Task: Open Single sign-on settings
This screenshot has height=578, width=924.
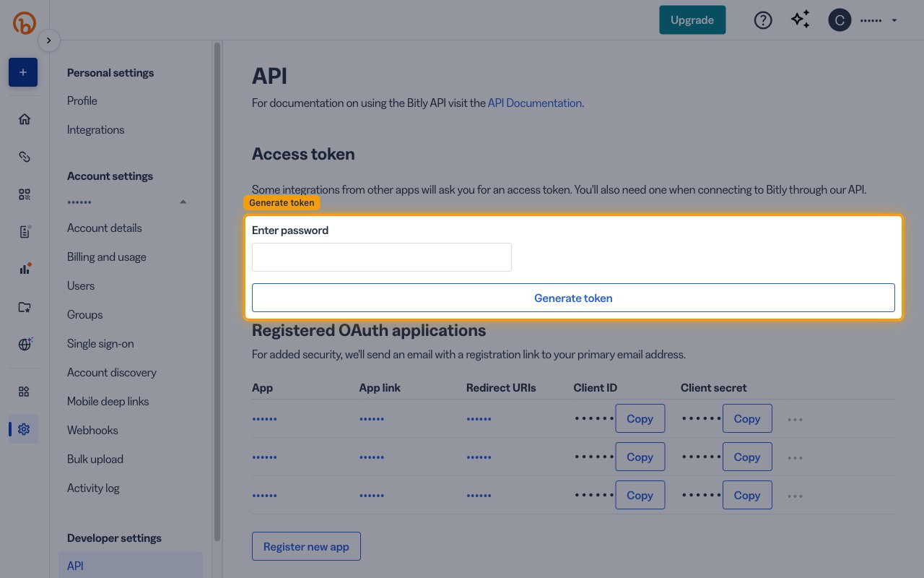Action: click(x=100, y=343)
